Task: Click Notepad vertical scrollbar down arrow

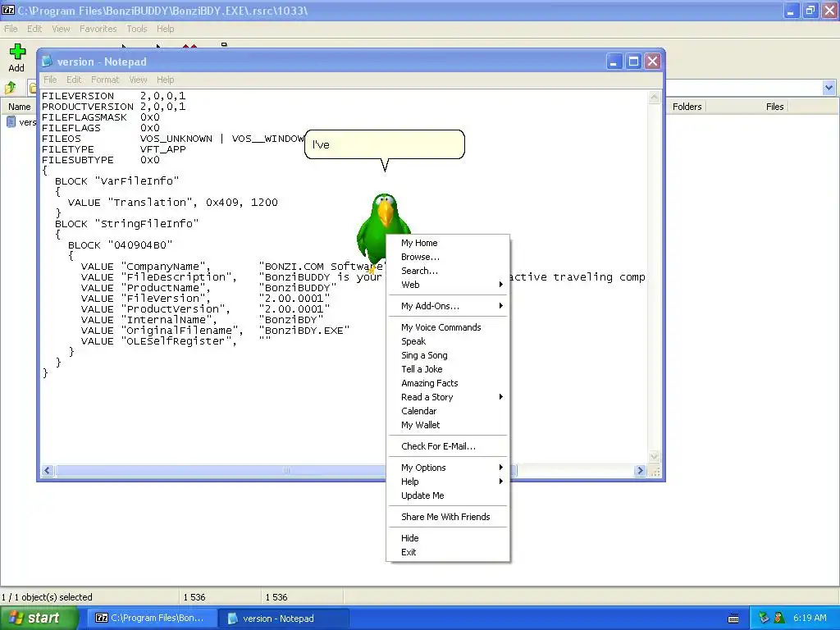Action: [654, 456]
